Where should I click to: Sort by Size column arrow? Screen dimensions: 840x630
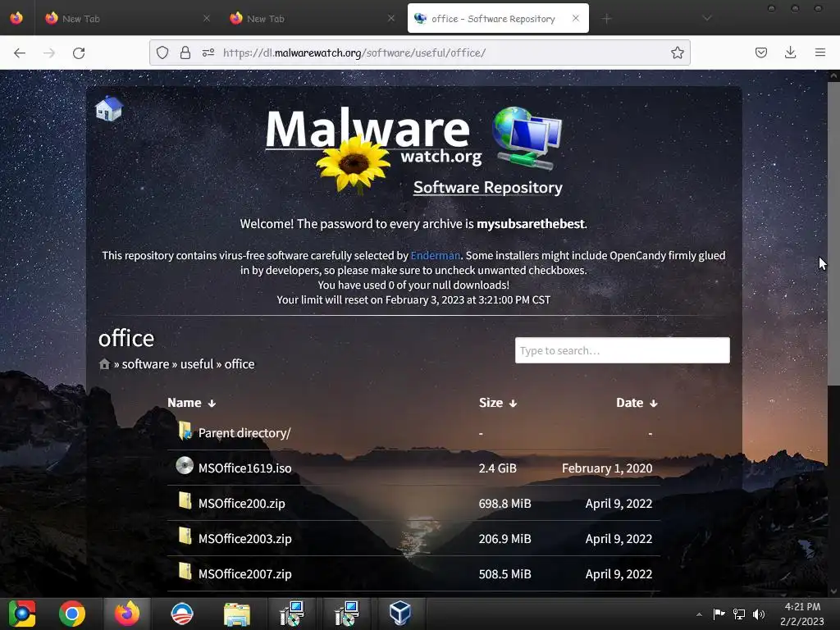(513, 404)
